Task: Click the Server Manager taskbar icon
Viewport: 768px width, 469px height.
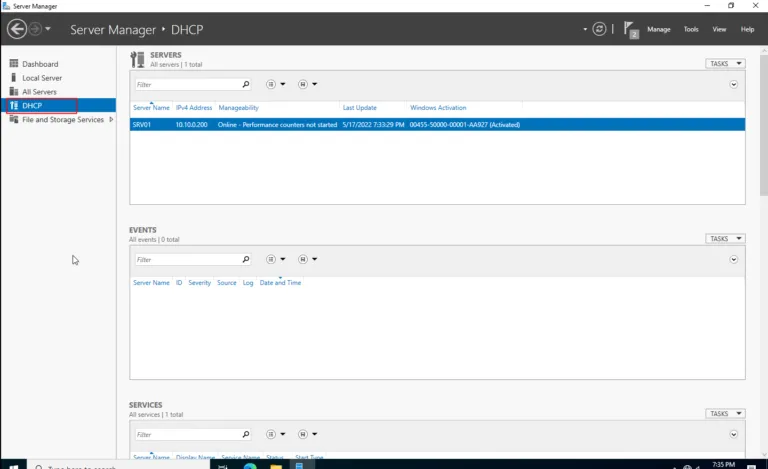Action: click(x=299, y=466)
